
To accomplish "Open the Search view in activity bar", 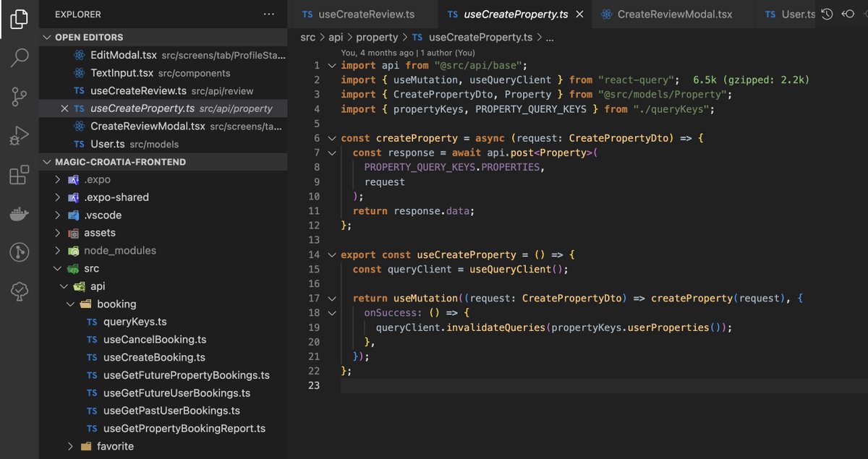I will coord(20,59).
